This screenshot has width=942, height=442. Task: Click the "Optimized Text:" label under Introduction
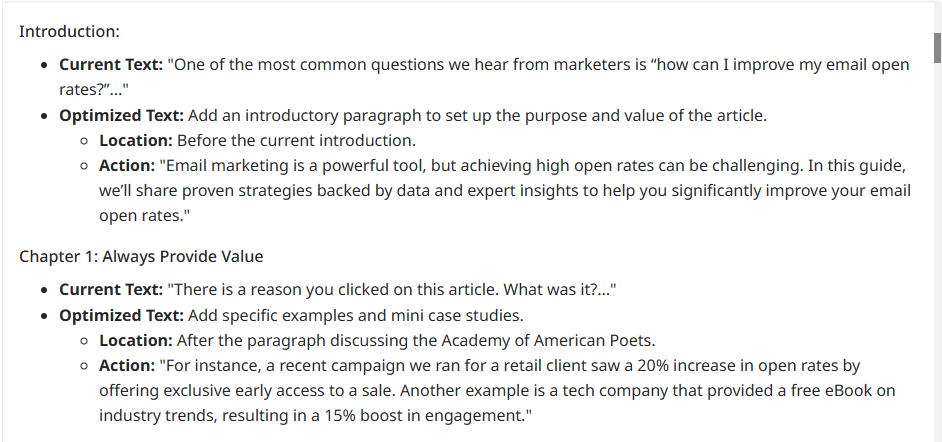(x=121, y=115)
